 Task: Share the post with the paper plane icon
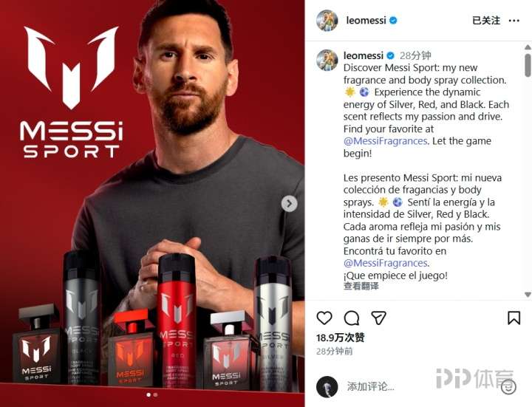click(x=378, y=318)
